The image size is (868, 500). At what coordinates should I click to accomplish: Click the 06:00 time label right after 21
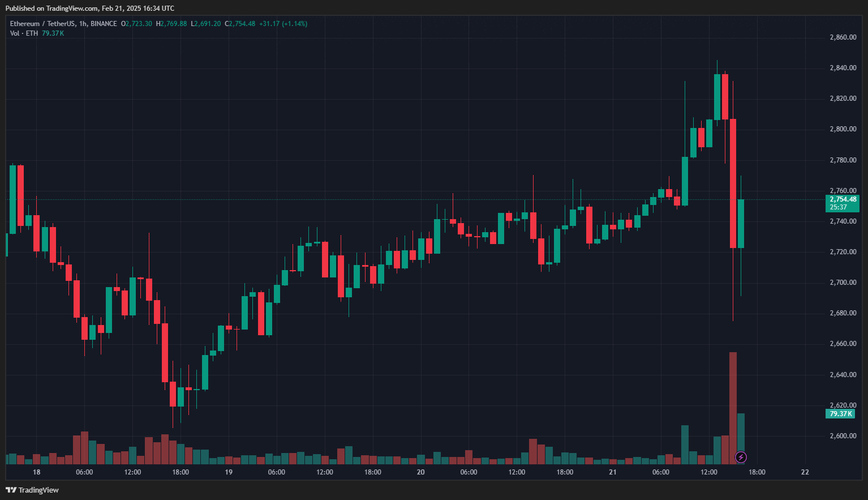[661, 472]
